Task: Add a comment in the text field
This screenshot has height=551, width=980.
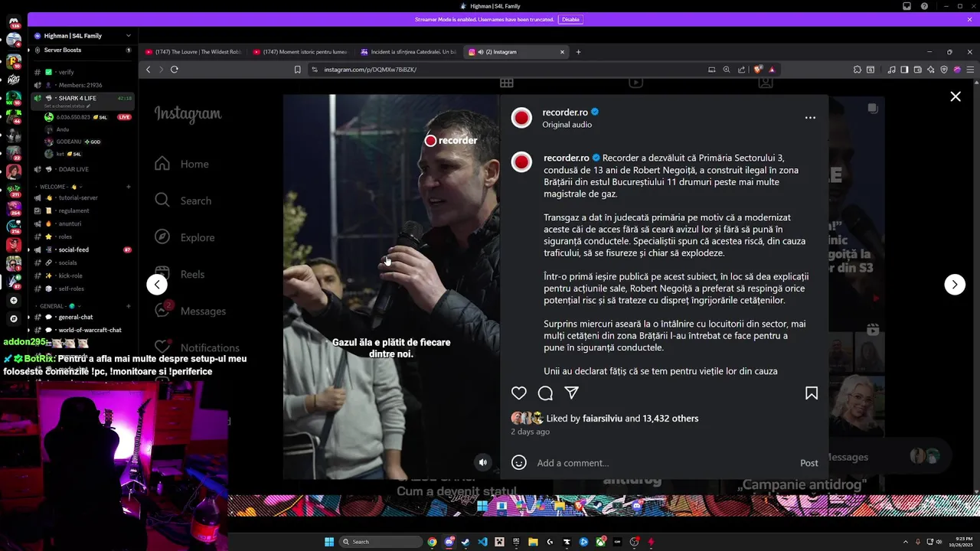Action: [662, 463]
